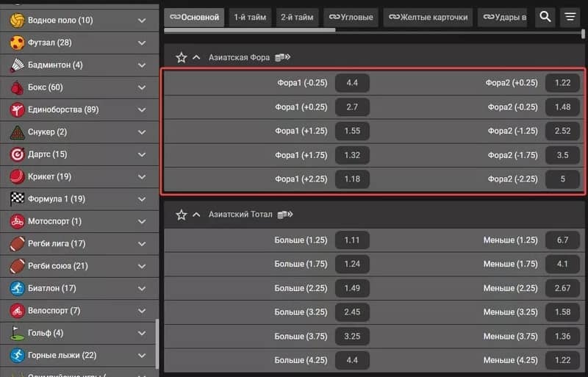This screenshot has width=588, height=377.
Task: Select odds 1.49 for Больше (2.25)
Action: point(352,288)
